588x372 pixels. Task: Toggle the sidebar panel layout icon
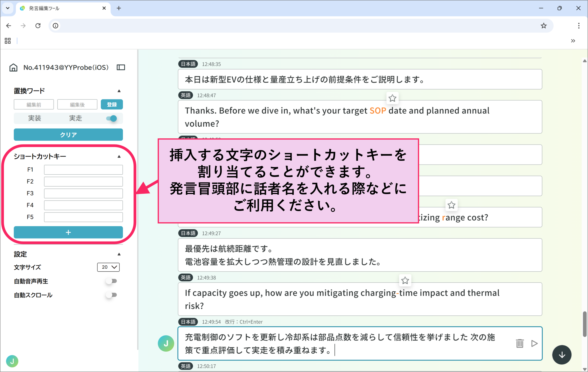(x=121, y=67)
